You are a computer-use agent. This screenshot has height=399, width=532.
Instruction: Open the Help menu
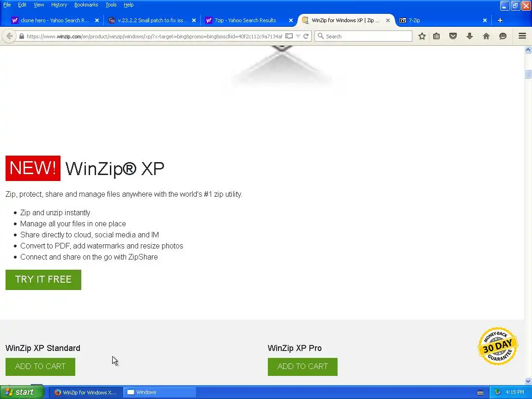click(128, 5)
